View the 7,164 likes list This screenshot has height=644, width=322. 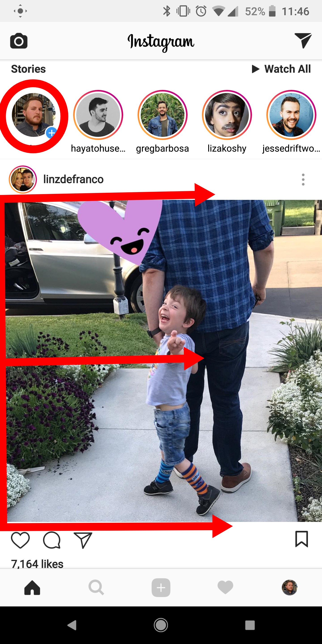[x=37, y=564]
